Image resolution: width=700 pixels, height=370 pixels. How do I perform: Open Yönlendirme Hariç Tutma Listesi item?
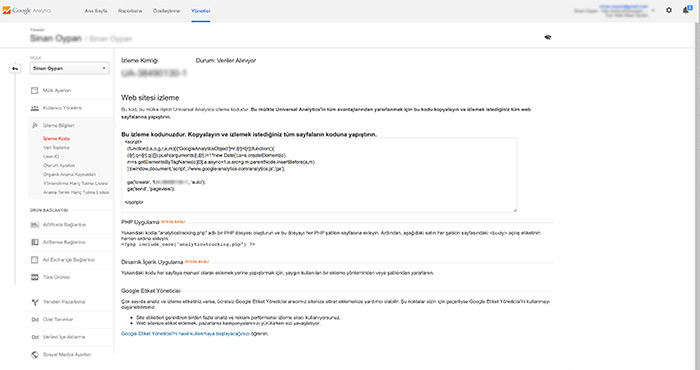75,183
